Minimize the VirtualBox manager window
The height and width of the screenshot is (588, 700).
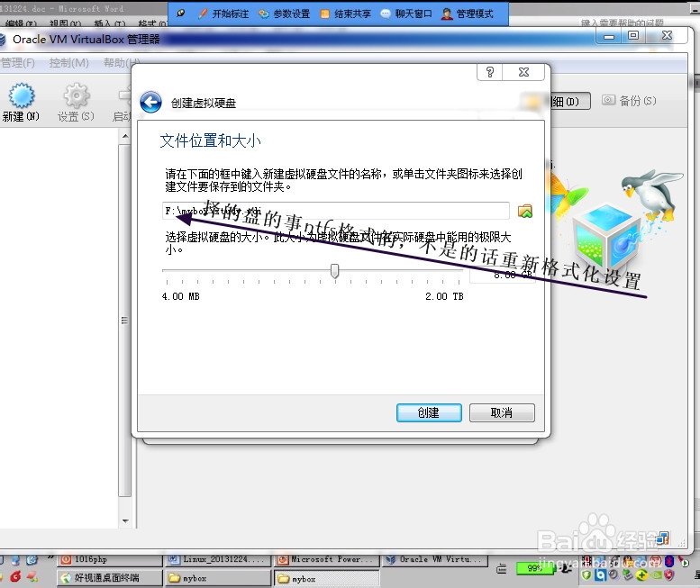(609, 36)
